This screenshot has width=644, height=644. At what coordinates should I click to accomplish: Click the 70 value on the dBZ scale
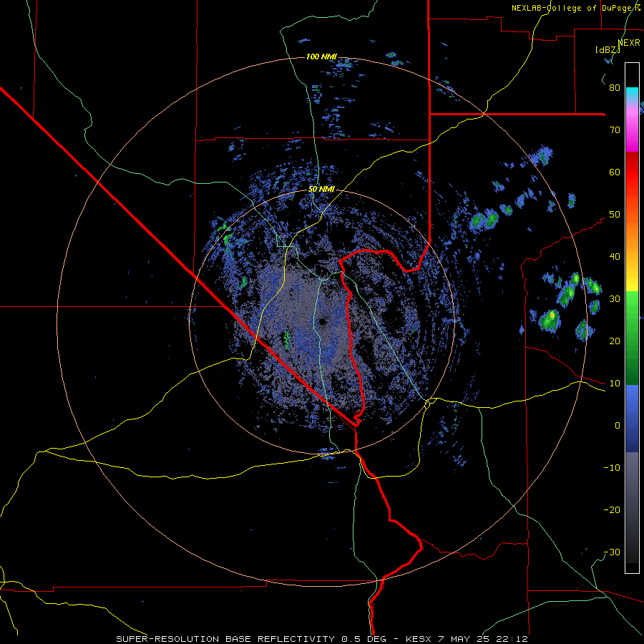pos(615,130)
